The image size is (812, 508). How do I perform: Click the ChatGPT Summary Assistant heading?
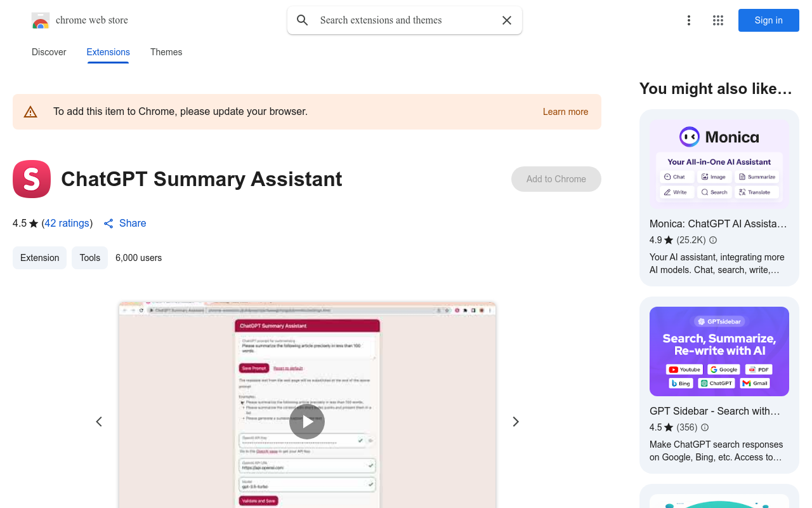tap(202, 179)
